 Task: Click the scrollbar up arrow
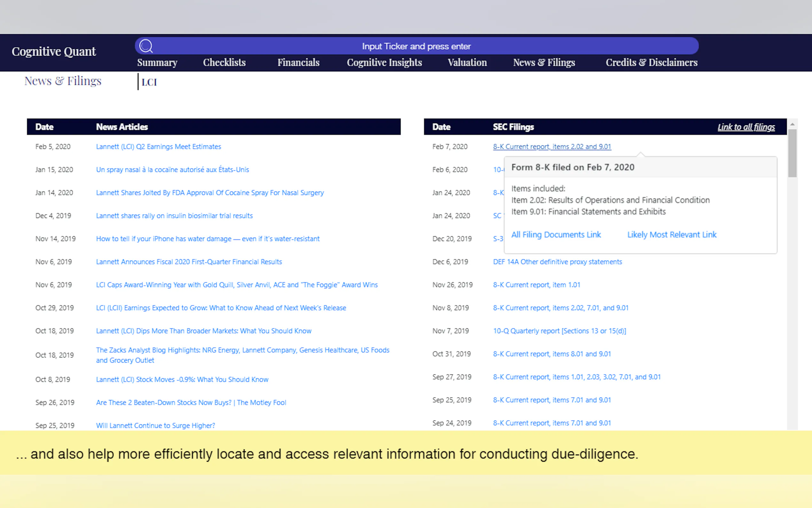click(792, 124)
